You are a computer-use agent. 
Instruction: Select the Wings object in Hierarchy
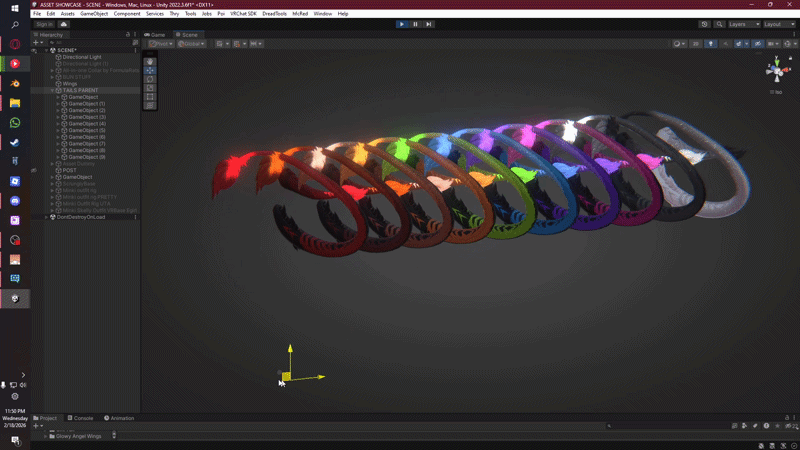pyautogui.click(x=70, y=83)
